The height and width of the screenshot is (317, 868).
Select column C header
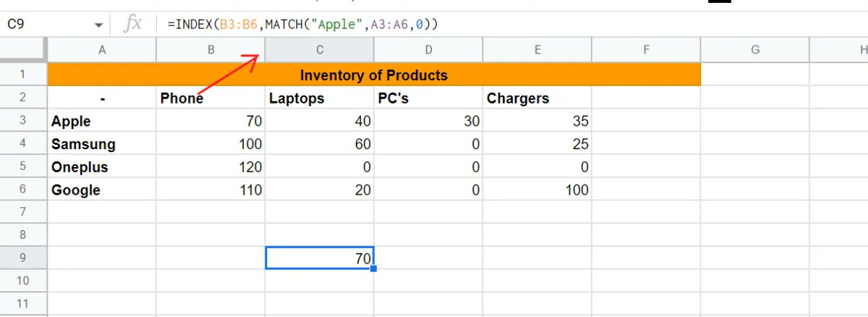(320, 50)
